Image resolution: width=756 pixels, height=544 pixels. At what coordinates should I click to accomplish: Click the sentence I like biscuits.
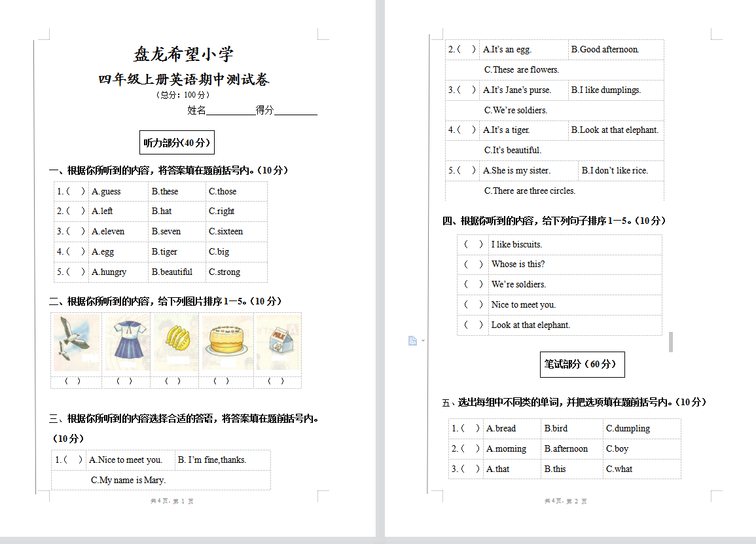[517, 245]
